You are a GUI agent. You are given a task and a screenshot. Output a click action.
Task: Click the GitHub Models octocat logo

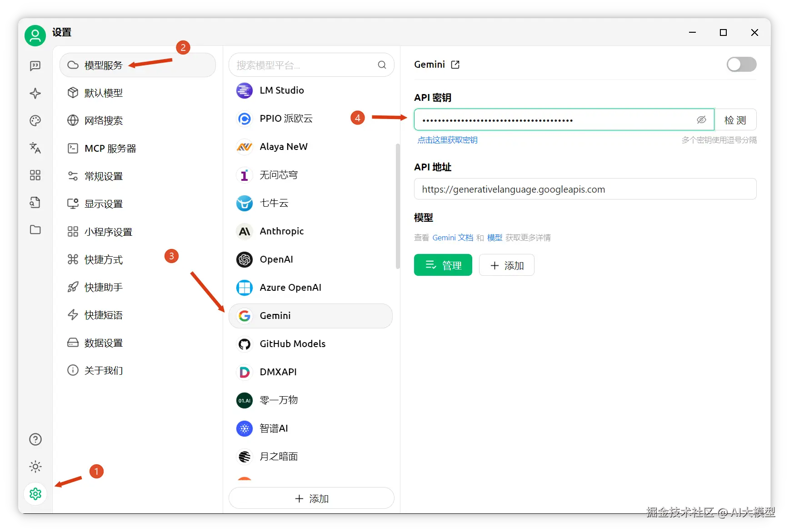tap(245, 344)
